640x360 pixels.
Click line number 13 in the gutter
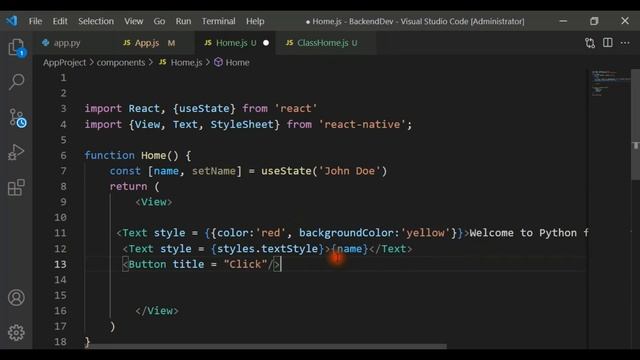point(60,264)
